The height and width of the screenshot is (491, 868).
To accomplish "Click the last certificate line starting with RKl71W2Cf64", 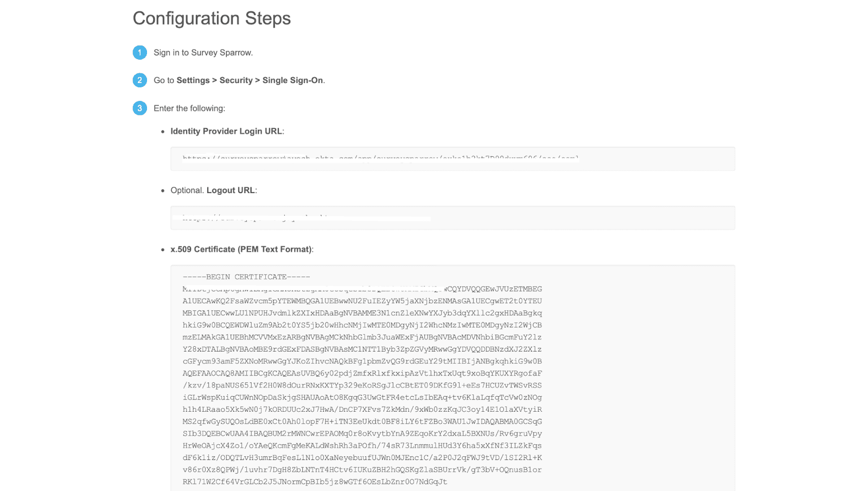I will pos(315,482).
